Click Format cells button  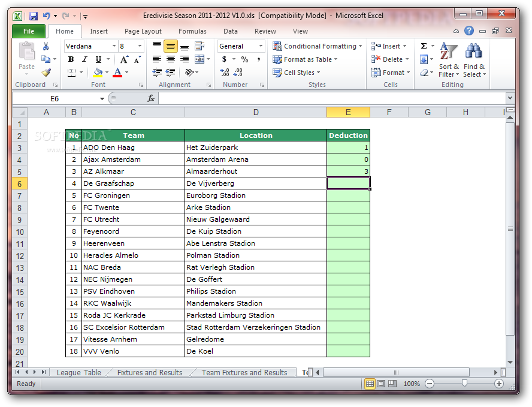(391, 73)
